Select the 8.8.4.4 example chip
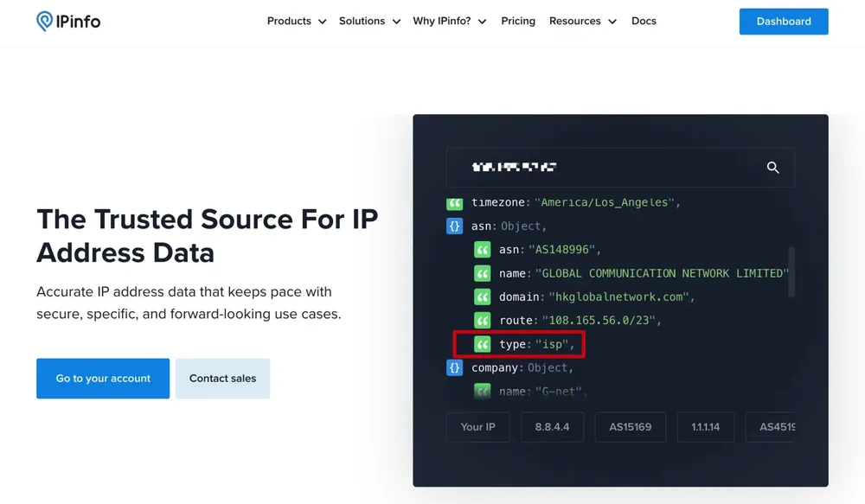Screen dimensions: 865x504 552,427
